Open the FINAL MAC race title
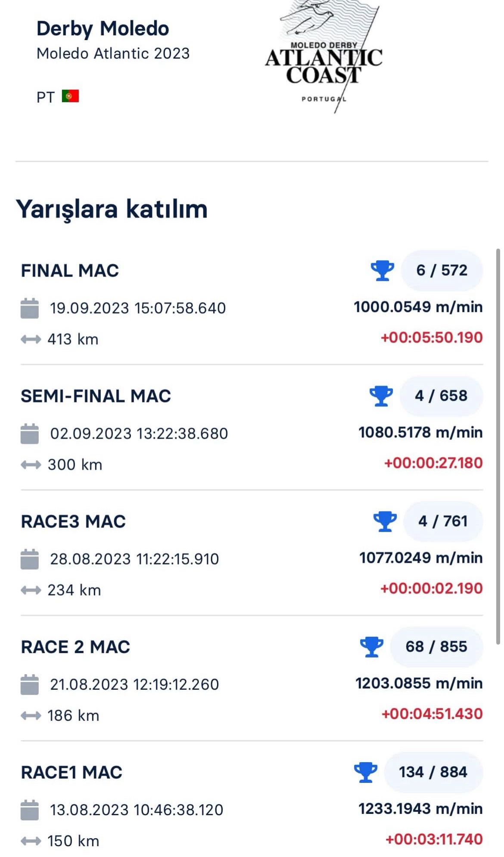Screen dimensions: 504x857 [70, 271]
